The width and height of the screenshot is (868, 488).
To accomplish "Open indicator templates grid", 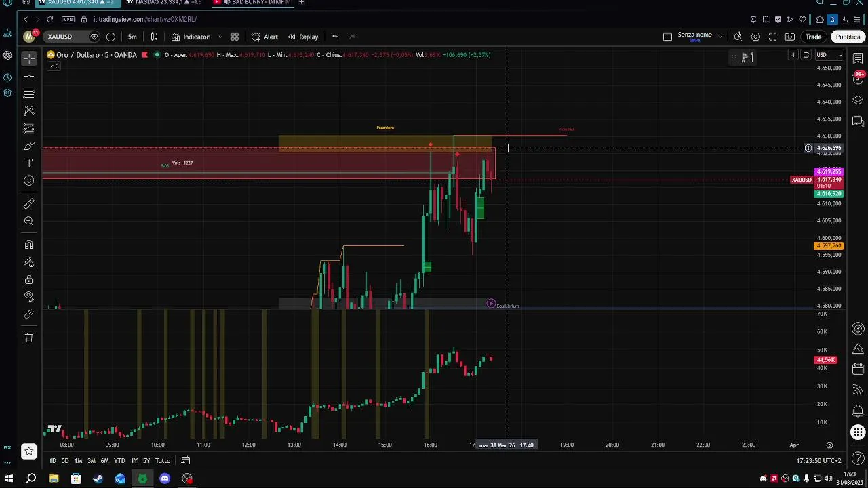I will [x=235, y=37].
